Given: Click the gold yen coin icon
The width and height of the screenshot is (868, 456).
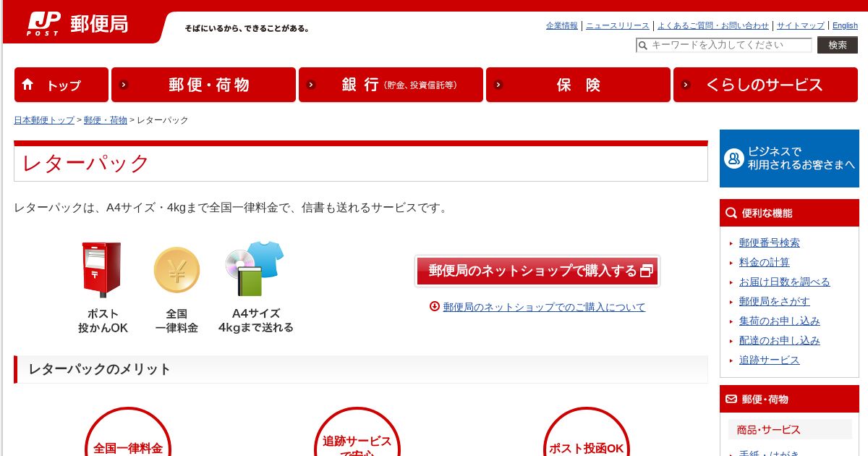Looking at the screenshot, I should [x=176, y=270].
